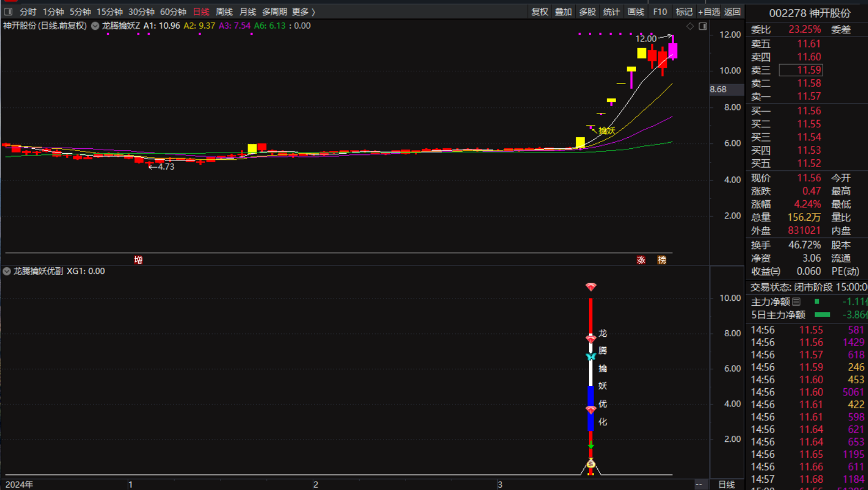Expand the 龙腾擒妖优副 sub-indicator dropdown
The height and width of the screenshot is (490, 868).
[7, 272]
